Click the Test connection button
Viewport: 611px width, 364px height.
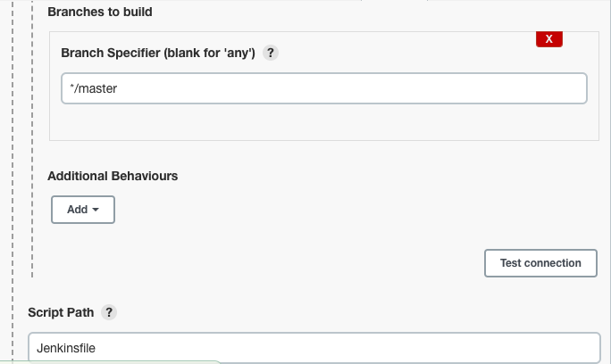coord(540,263)
